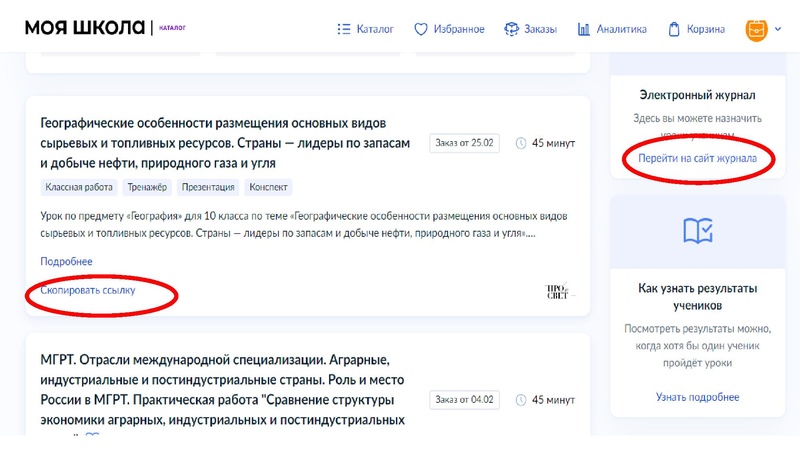Click Перейти на сайт журнала link
This screenshot has height=450, width=800.
(x=697, y=158)
